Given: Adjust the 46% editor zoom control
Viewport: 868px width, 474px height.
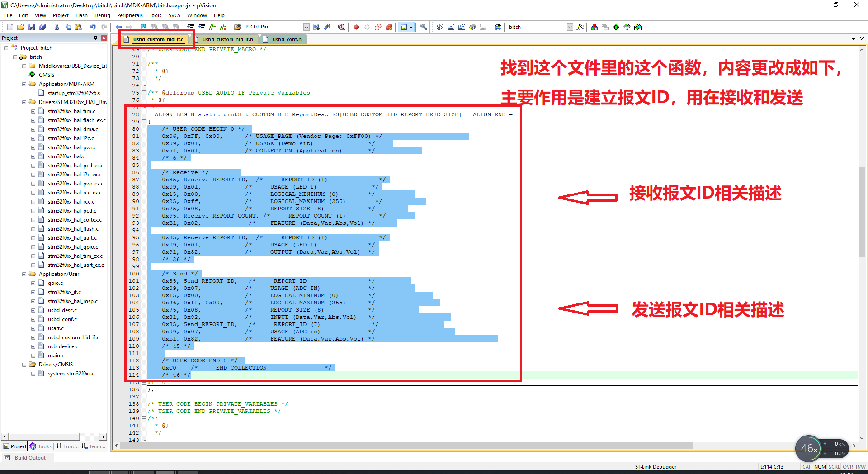Looking at the screenshot, I should click(x=808, y=448).
